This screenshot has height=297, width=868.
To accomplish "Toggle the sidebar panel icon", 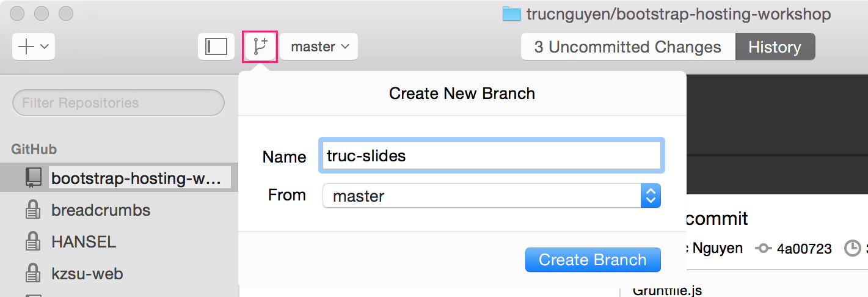I will click(x=216, y=46).
